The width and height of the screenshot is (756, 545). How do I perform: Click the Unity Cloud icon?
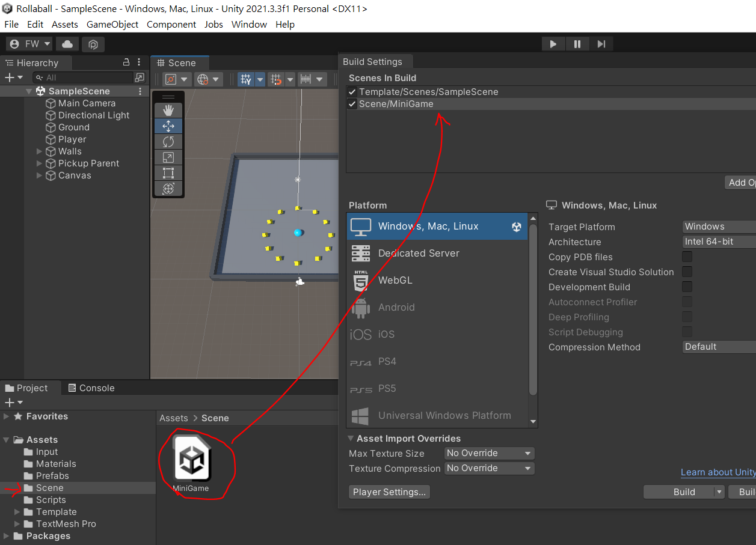click(67, 44)
